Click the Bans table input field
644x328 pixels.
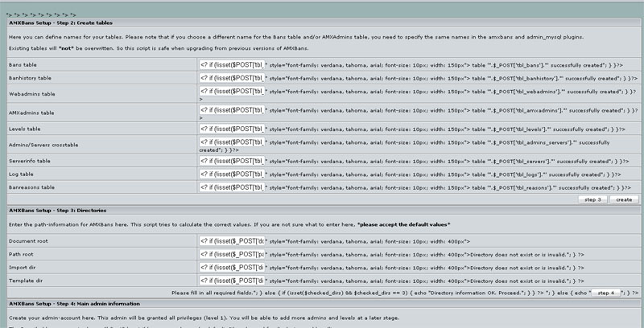coord(232,65)
